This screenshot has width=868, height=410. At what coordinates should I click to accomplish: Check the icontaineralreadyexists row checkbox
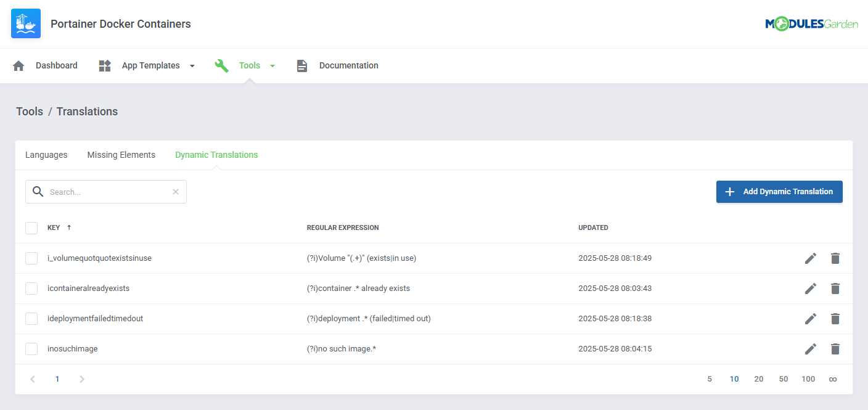31,288
